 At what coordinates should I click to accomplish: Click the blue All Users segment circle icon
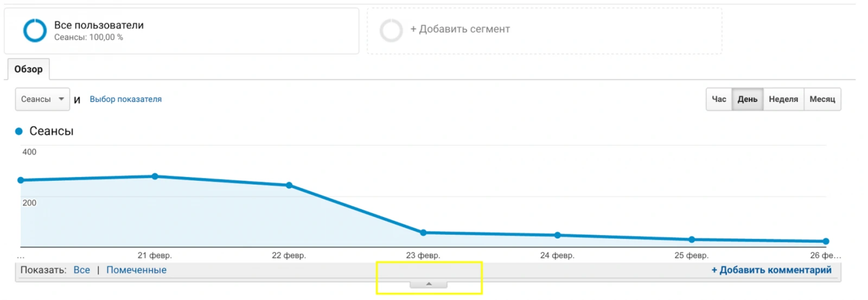point(35,30)
